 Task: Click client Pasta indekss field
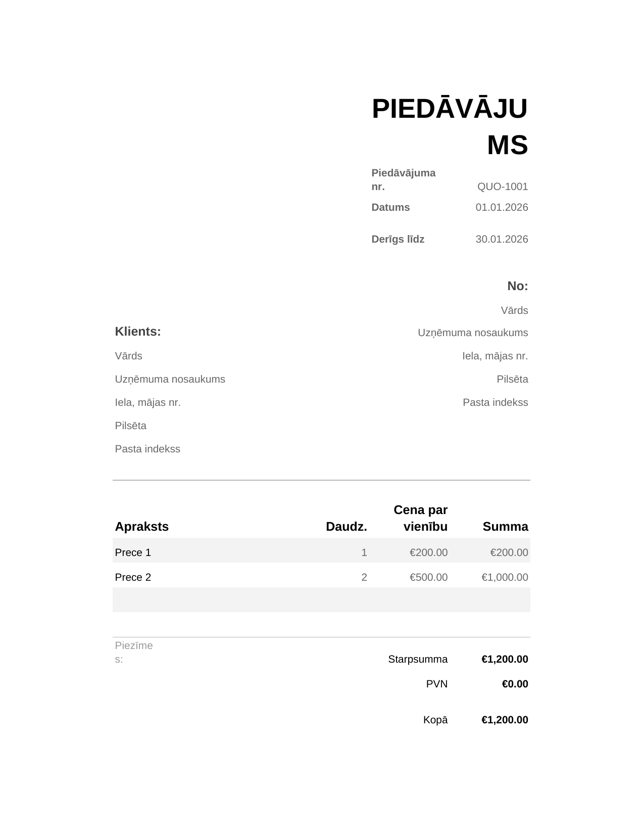(147, 449)
